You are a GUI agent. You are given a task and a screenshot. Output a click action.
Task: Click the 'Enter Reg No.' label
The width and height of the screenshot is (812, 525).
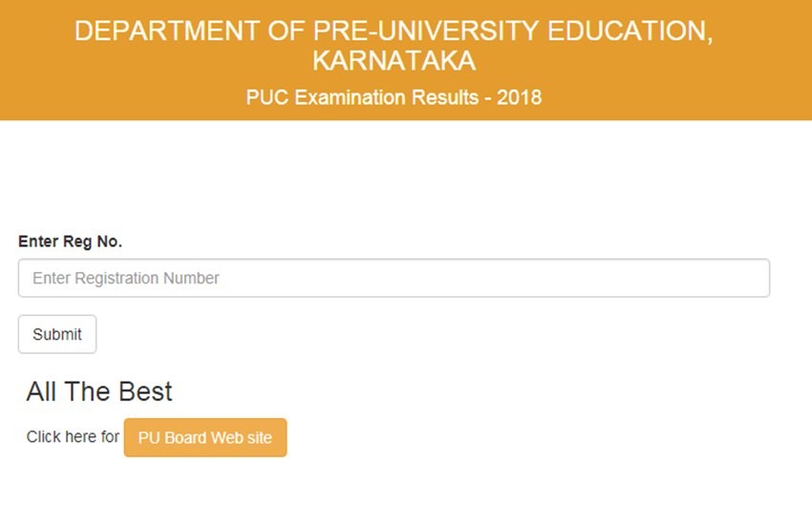click(x=71, y=241)
